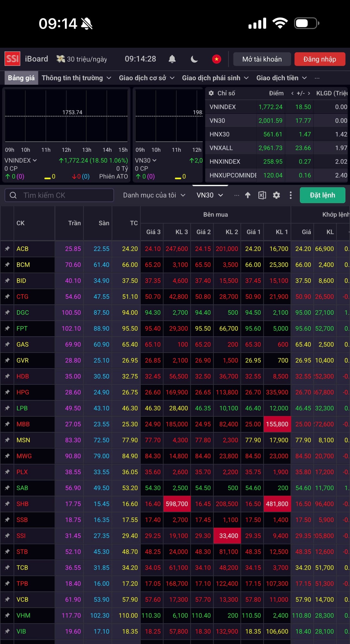Select the Bảng giá tab
350x644 pixels.
coord(21,78)
